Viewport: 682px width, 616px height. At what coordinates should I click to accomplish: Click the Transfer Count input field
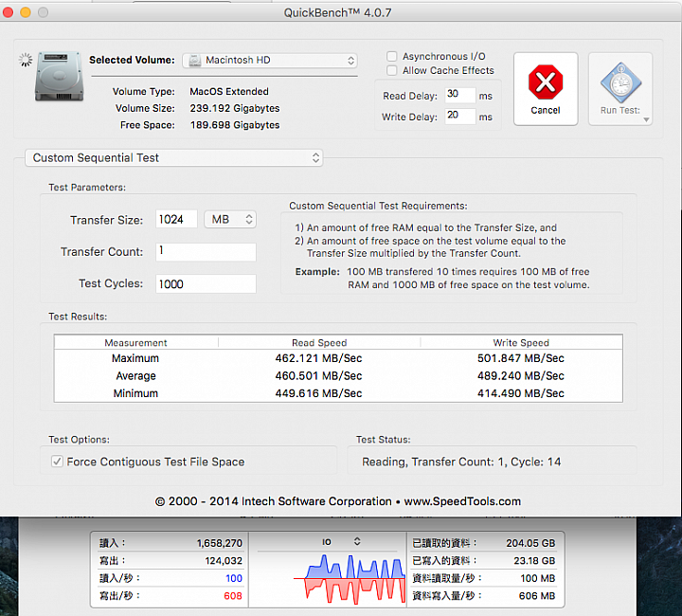click(x=206, y=251)
